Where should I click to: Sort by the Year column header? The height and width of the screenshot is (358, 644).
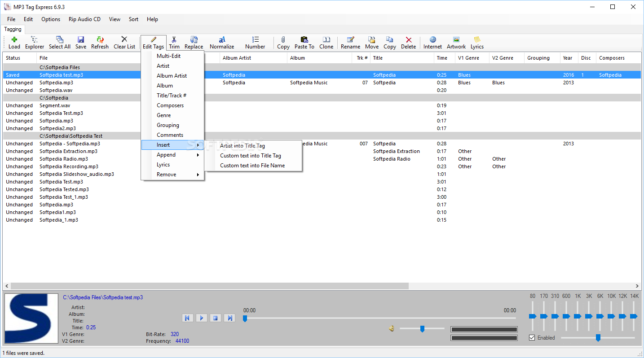pos(569,58)
